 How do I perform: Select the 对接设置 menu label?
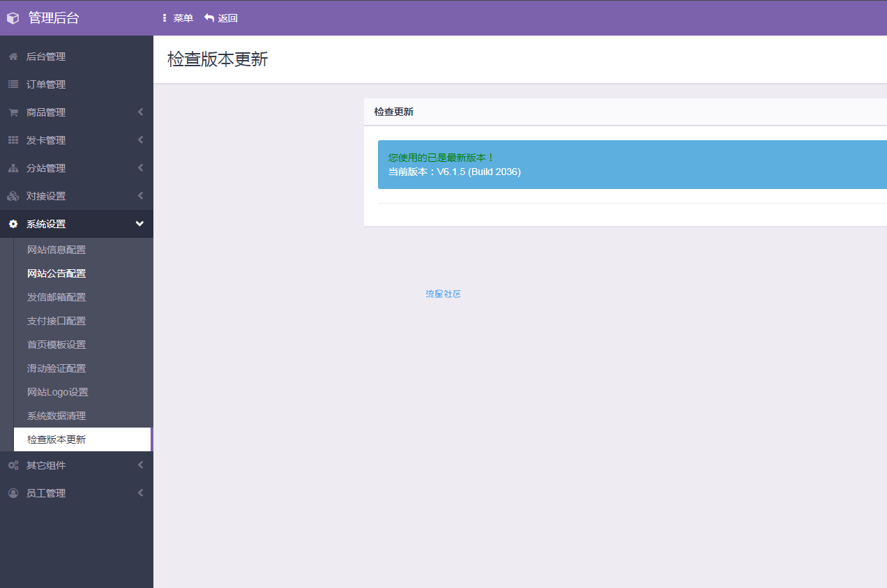(x=46, y=196)
